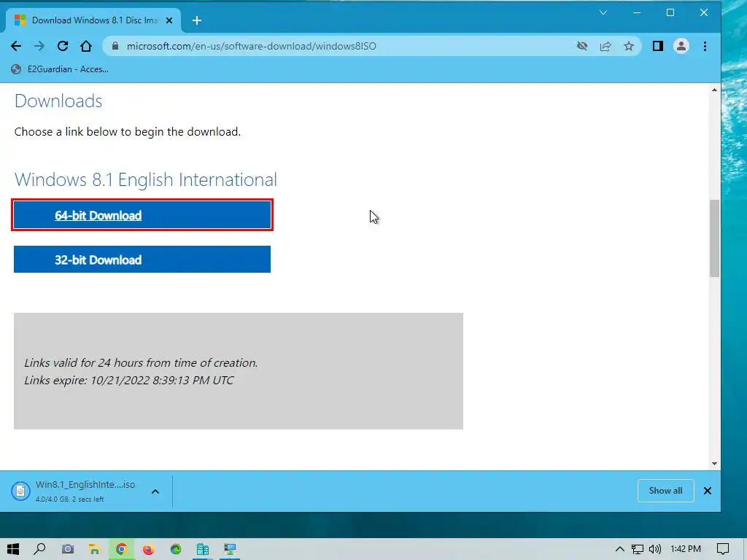Switch to Chrome in the taskbar

122,549
